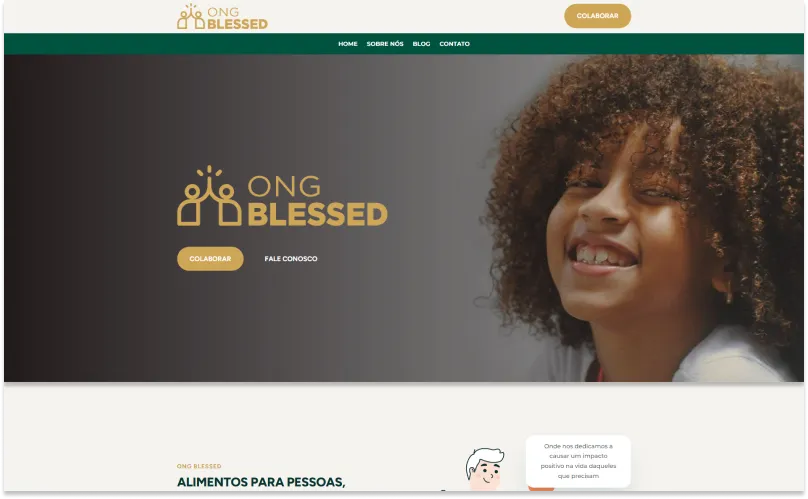This screenshot has width=808, height=499.
Task: Click the gold BLESSED wordmark in the header
Action: click(238, 24)
